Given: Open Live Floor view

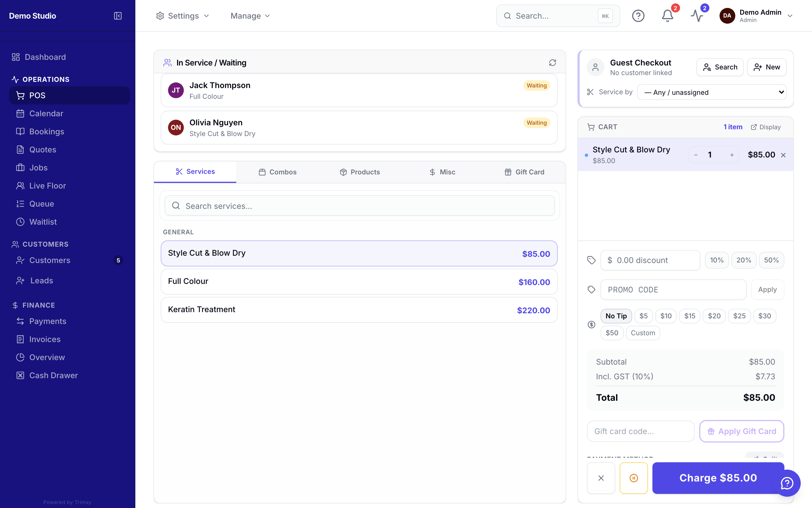Looking at the screenshot, I should (69, 186).
